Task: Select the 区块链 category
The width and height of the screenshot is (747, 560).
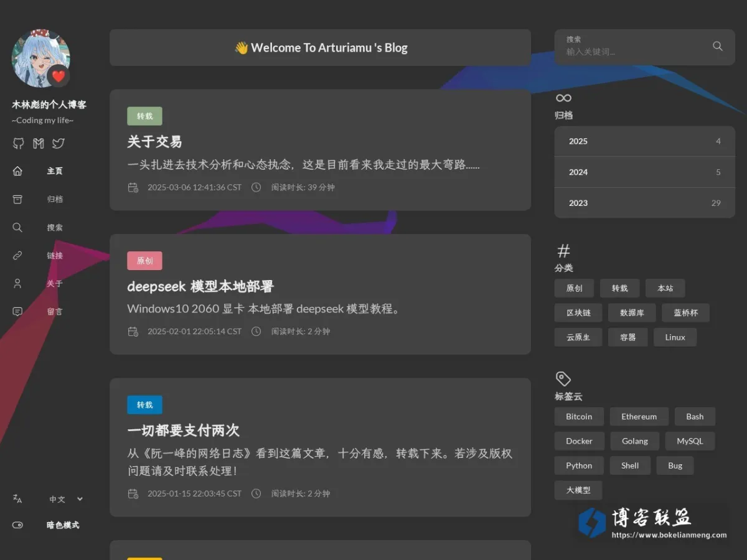Action: tap(578, 313)
